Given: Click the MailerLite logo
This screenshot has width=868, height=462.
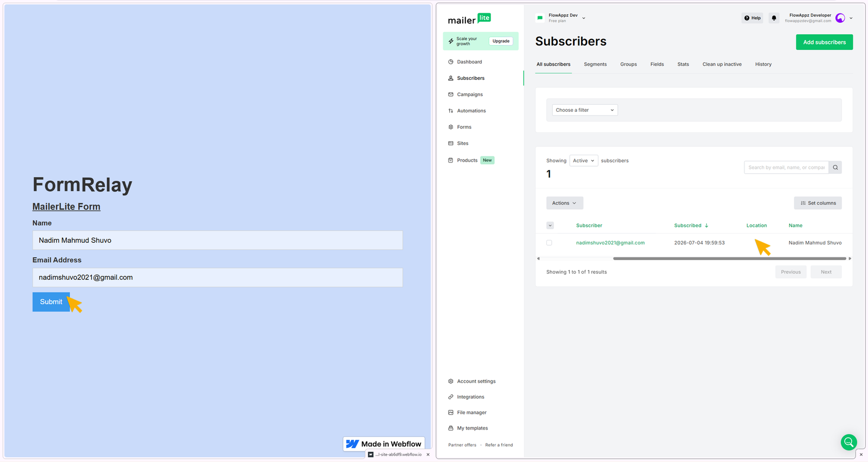Looking at the screenshot, I should [469, 19].
